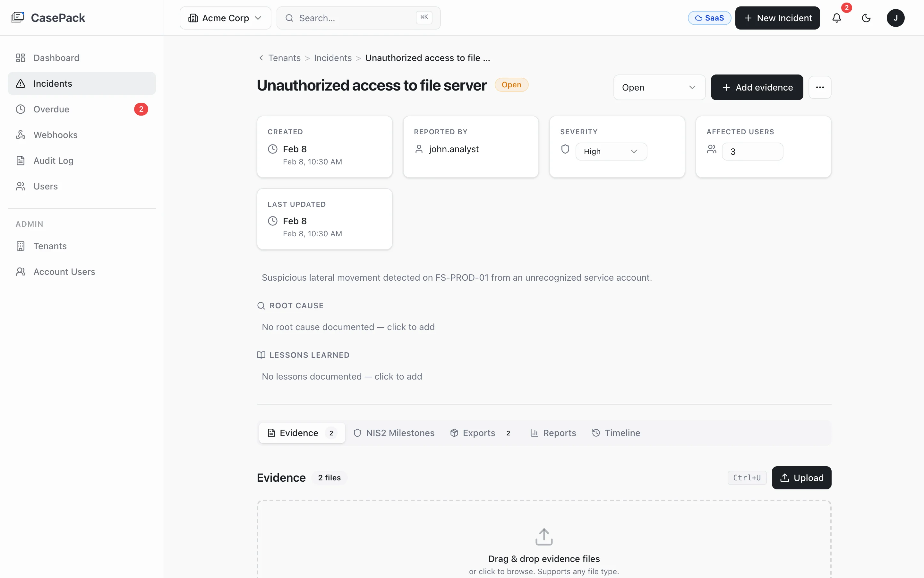Click the Upload button

pos(801,477)
